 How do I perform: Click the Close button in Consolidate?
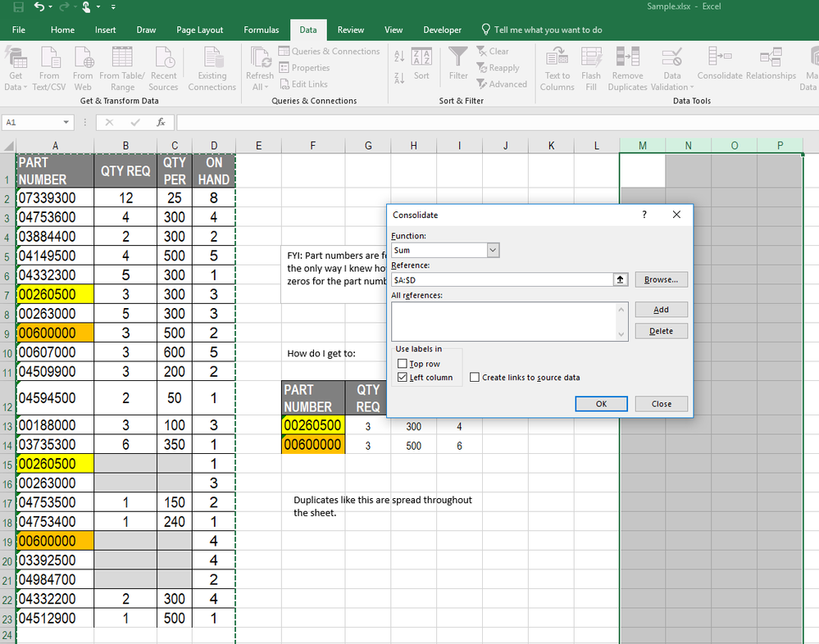(x=661, y=404)
